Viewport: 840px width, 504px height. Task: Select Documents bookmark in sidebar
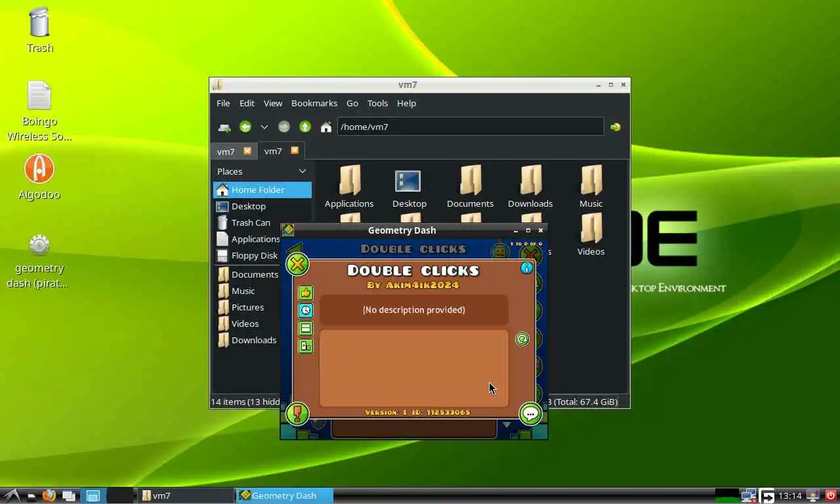click(x=248, y=274)
